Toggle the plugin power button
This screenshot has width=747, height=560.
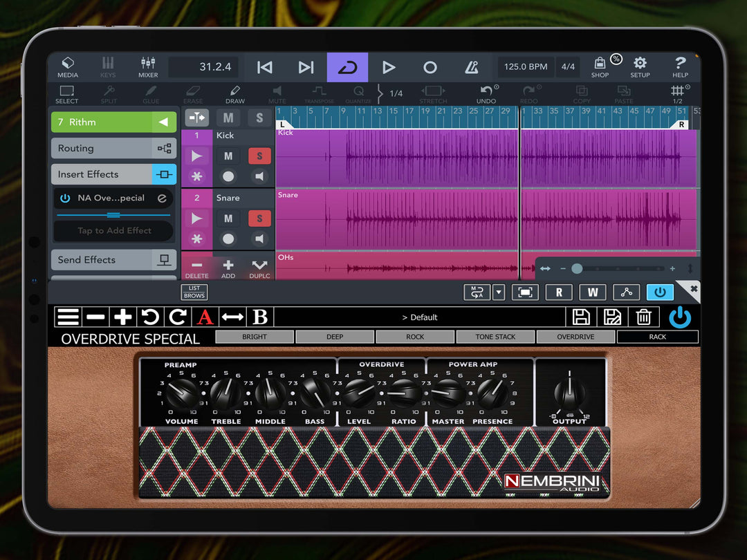[679, 317]
